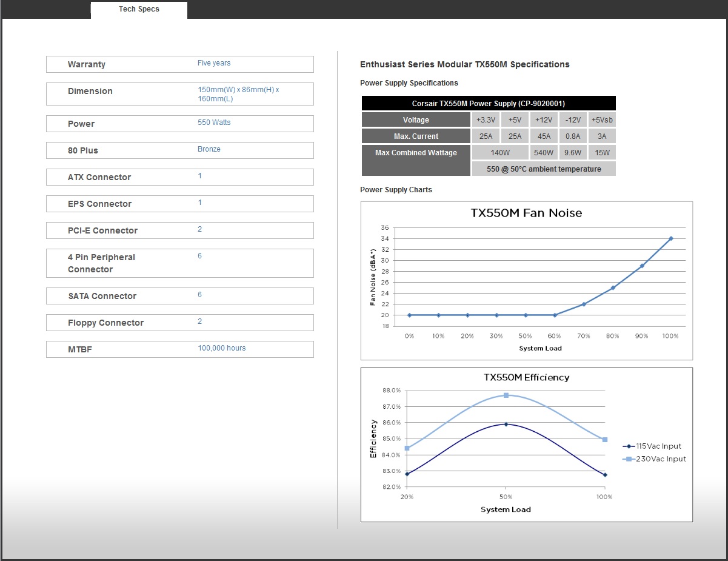Click the "Max. Current" row header cell

click(416, 136)
